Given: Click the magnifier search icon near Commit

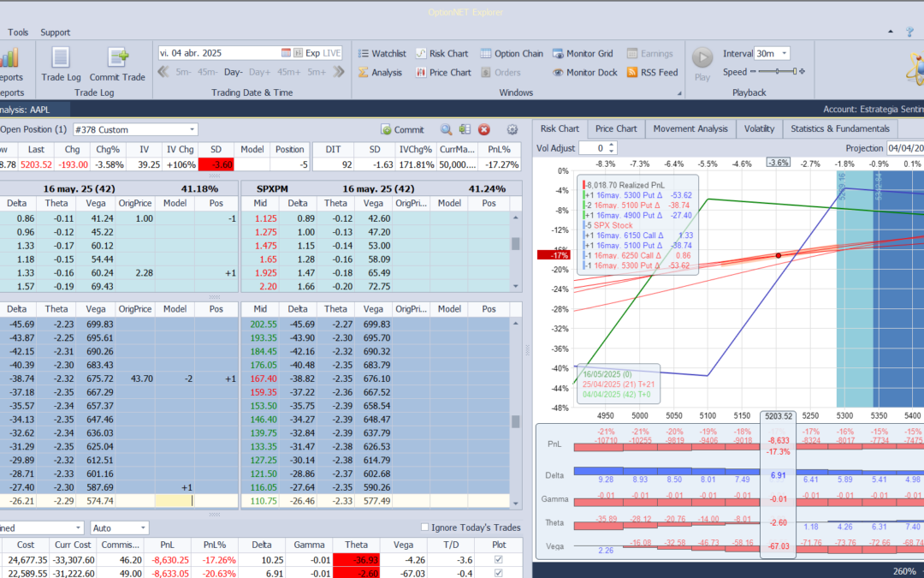Looking at the screenshot, I should pos(446,130).
